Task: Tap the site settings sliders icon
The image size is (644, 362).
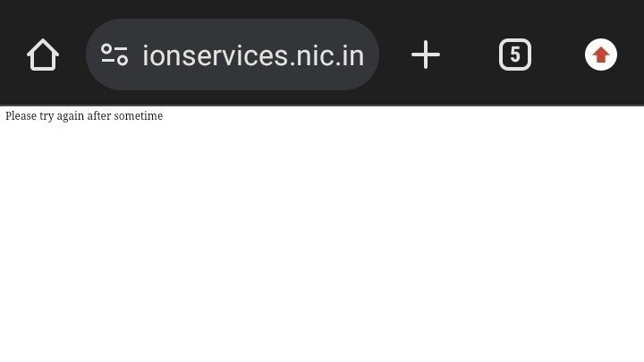Action: coord(114,55)
